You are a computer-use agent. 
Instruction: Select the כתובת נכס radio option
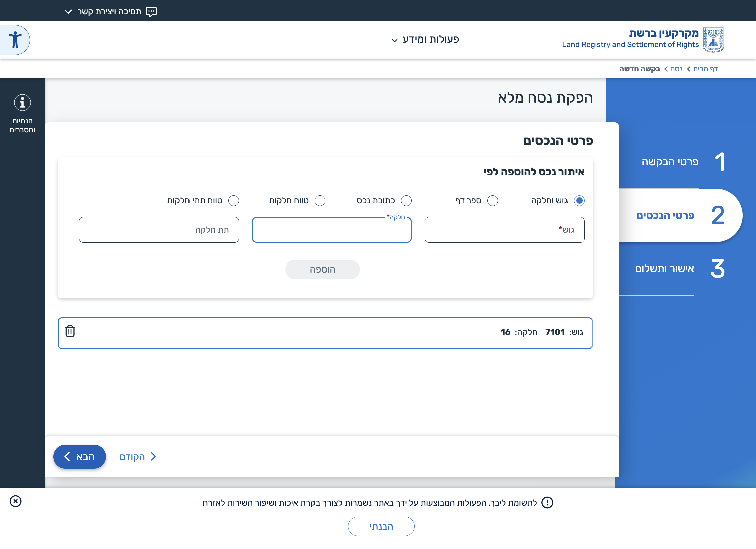coord(406,201)
